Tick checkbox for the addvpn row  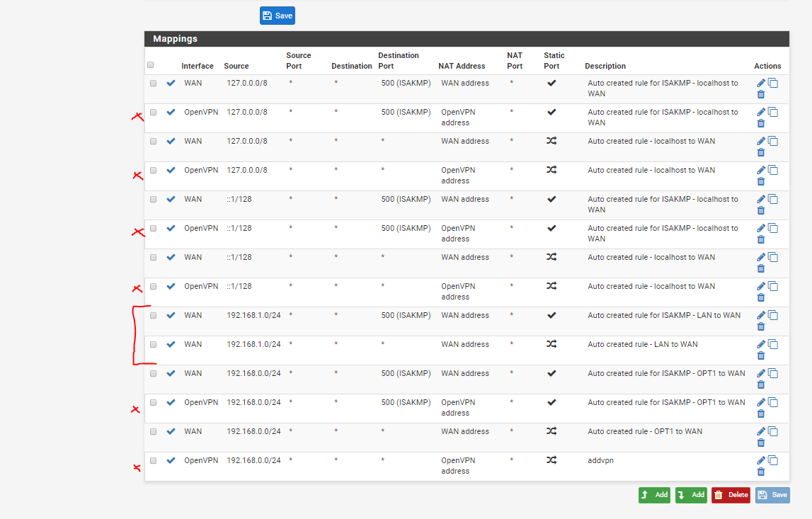pos(154,460)
